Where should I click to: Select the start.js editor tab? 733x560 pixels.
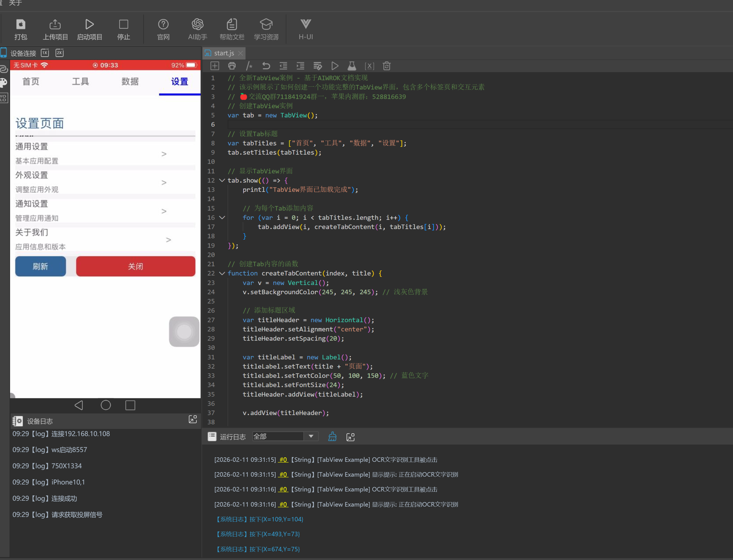(x=223, y=53)
